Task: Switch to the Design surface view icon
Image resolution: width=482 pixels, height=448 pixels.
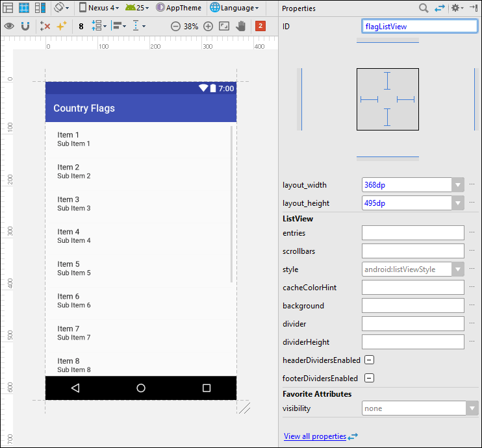Action: [x=7, y=8]
